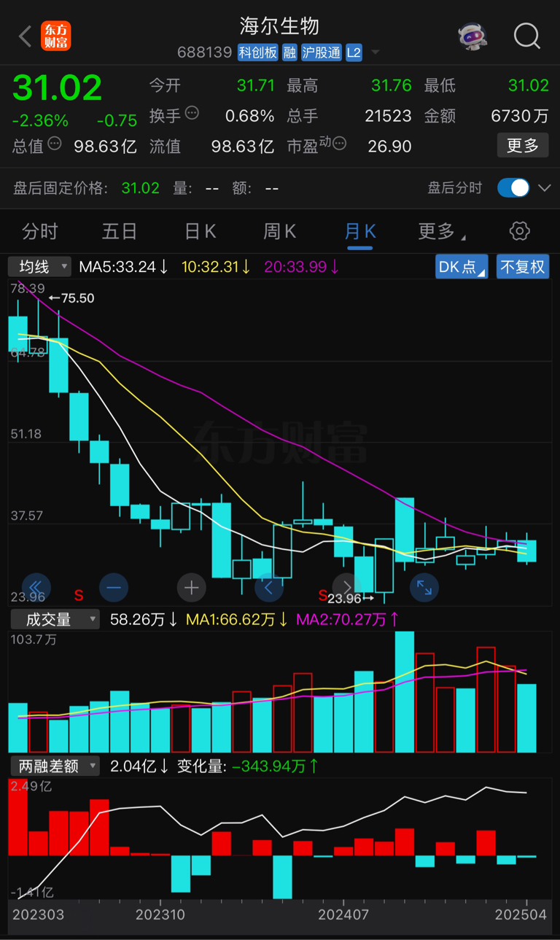Open the 均线 indicator dropdown
Screen dimensions: 560x940
click(x=40, y=266)
